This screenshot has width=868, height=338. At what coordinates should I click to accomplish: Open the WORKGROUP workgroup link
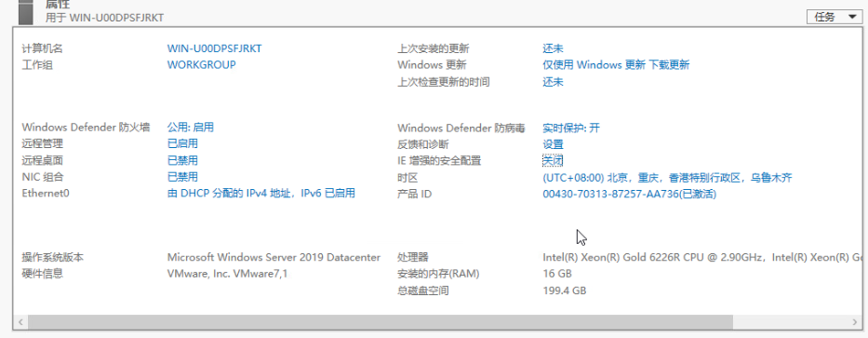(x=202, y=65)
